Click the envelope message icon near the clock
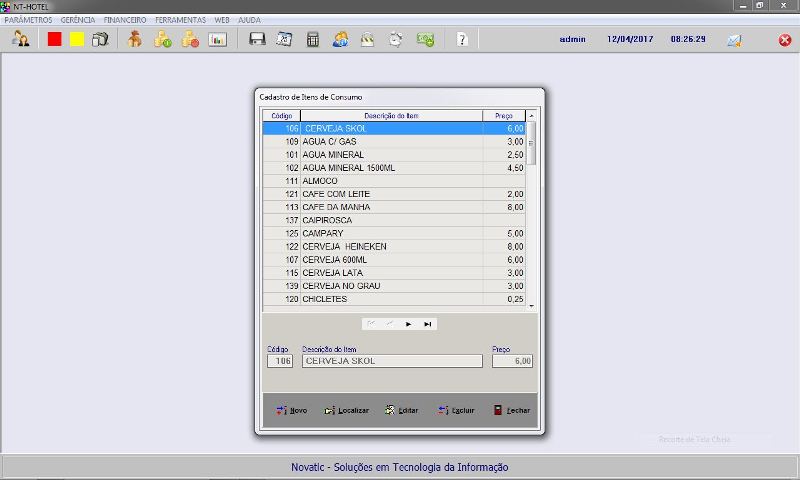The height and width of the screenshot is (480, 800). pos(734,40)
